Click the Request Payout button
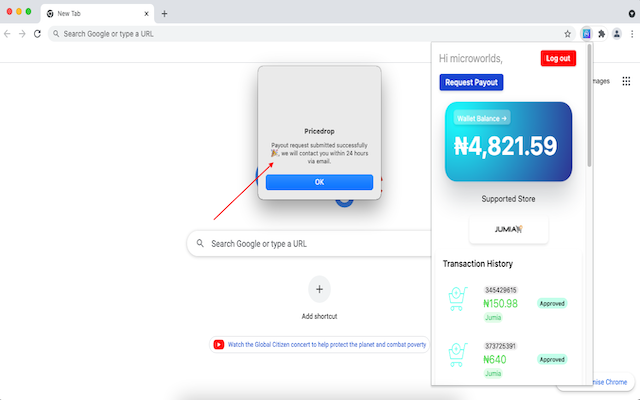The height and width of the screenshot is (400, 640). pos(471,82)
